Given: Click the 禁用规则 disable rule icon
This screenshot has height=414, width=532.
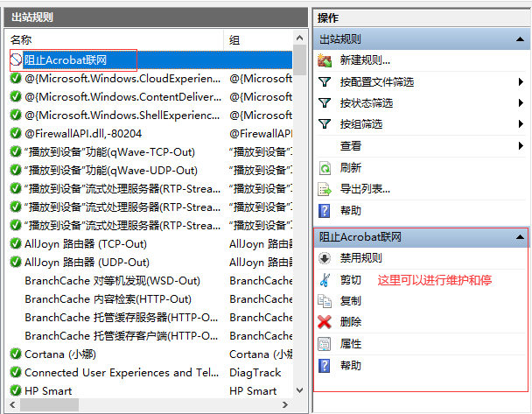Looking at the screenshot, I should click(325, 258).
